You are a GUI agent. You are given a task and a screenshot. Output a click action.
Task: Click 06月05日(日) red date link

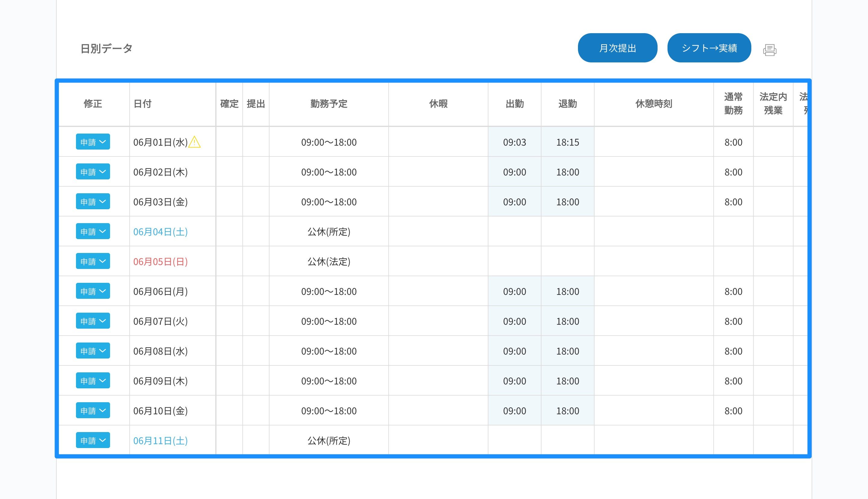pos(160,261)
